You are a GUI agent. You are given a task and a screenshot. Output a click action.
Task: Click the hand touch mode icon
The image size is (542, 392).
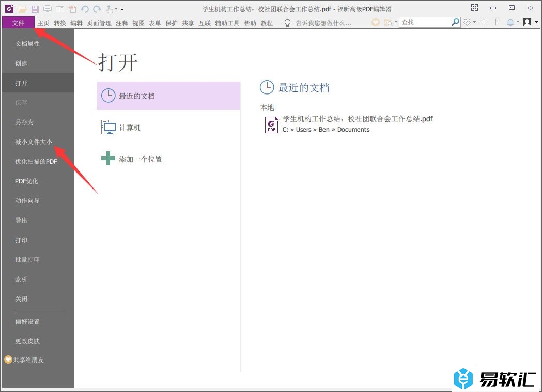(x=110, y=9)
